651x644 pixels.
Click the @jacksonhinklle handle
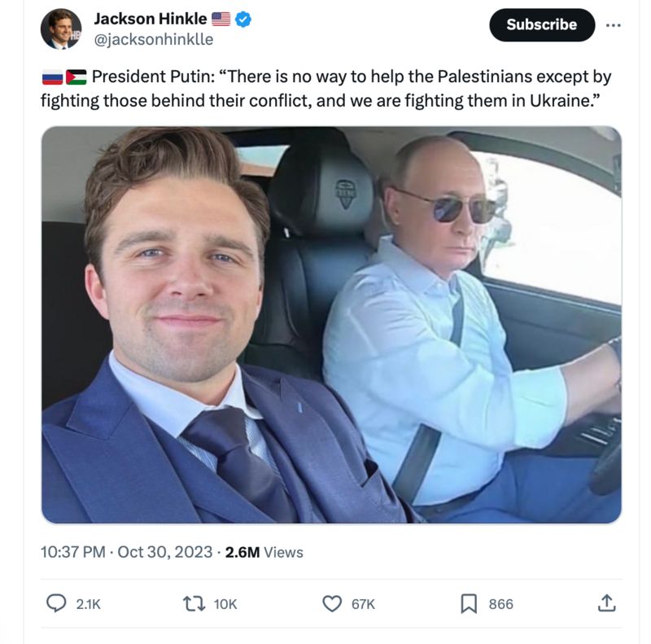(x=154, y=39)
